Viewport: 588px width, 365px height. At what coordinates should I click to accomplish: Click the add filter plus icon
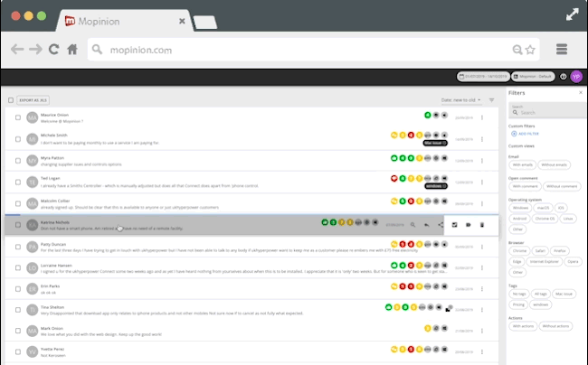[x=514, y=134]
